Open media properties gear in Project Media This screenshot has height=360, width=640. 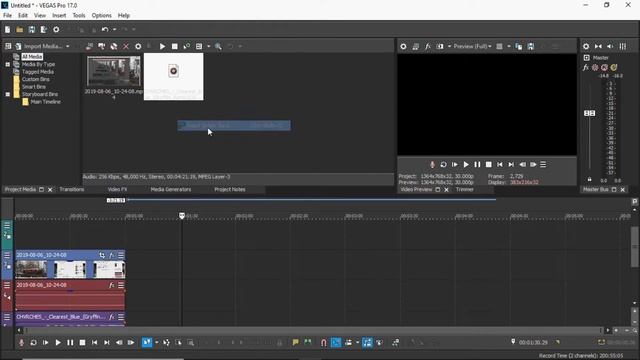point(138,46)
